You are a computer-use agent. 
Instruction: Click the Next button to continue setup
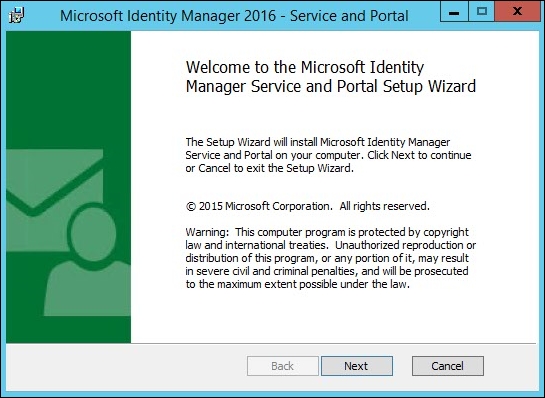(x=357, y=366)
